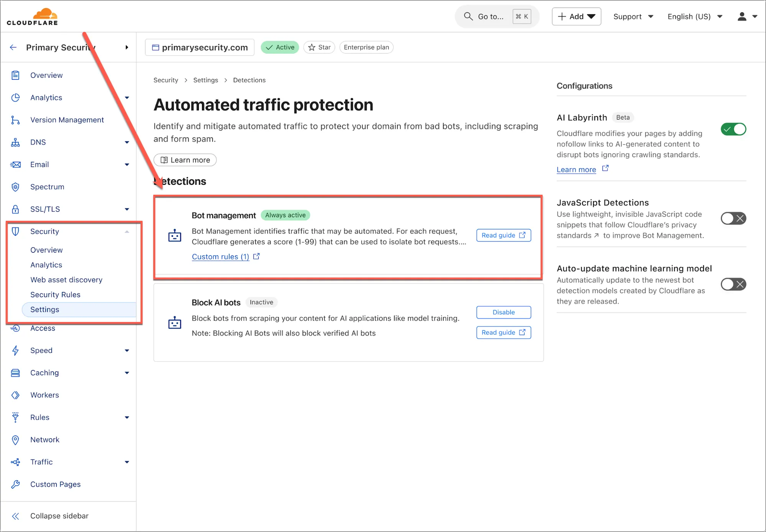This screenshot has height=532, width=766.
Task: Click back arrow beside Primary Security
Action: click(x=13, y=47)
